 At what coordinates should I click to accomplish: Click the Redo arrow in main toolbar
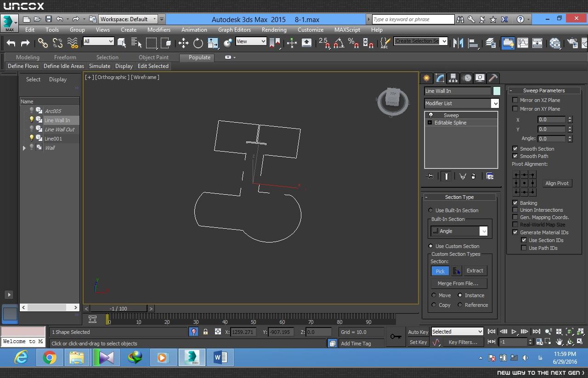25,43
